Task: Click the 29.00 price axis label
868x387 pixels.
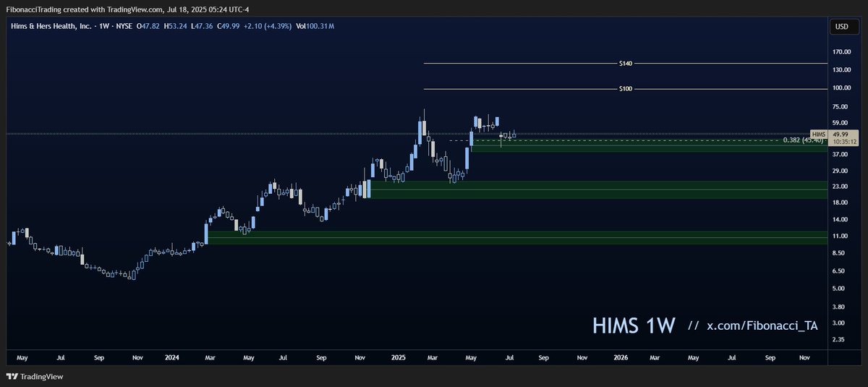Action: pyautogui.click(x=840, y=171)
